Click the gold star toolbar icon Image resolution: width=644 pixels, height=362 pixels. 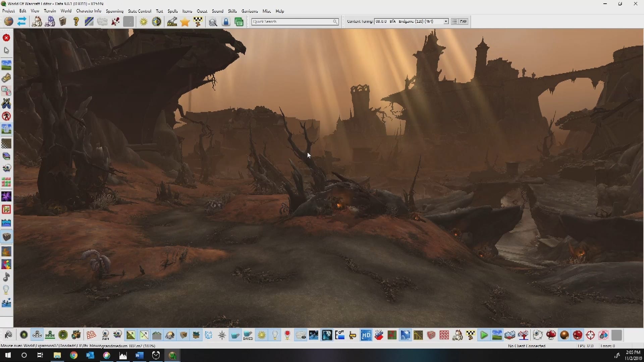185,22
